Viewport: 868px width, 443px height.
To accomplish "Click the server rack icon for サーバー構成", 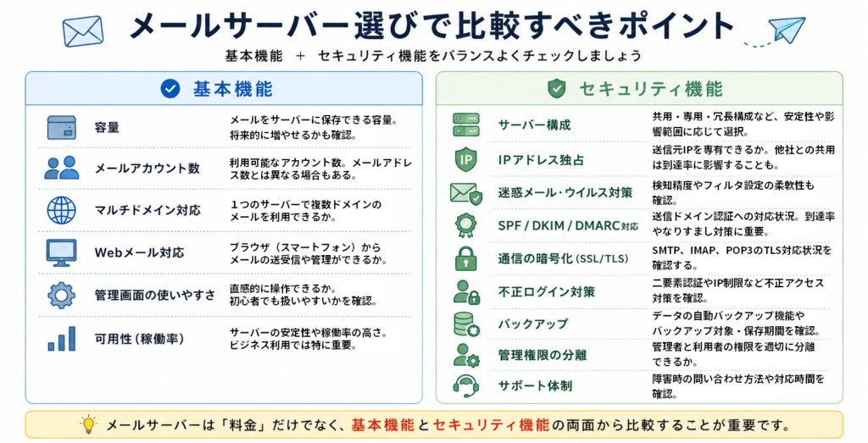I will click(466, 125).
